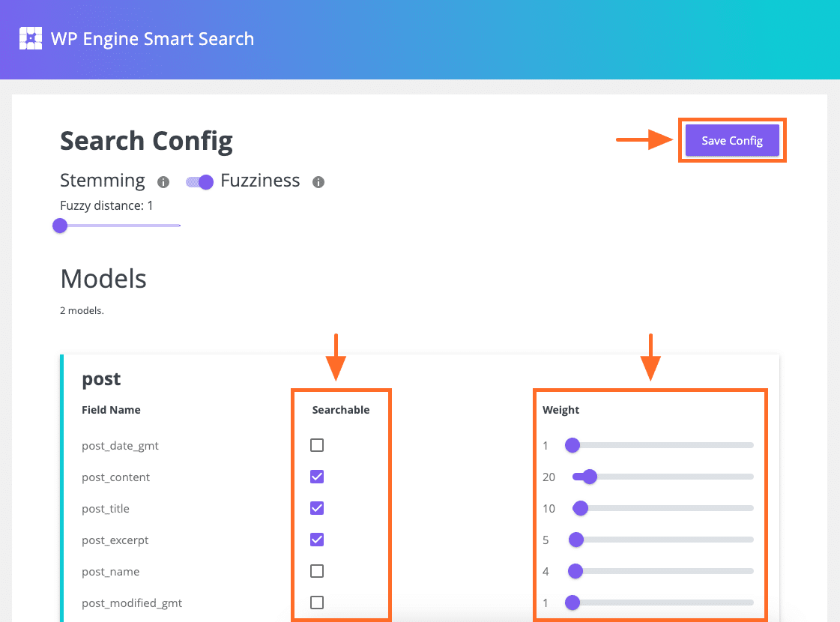Screen dimensions: 840x622
Task: Enable the post_date_gmt searchable checkbox
Action: click(x=316, y=445)
